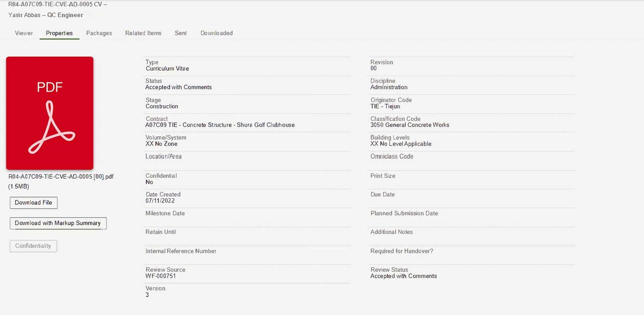Click the Contract value A07C09 TIE text
This screenshot has width=644, height=315.
(220, 125)
